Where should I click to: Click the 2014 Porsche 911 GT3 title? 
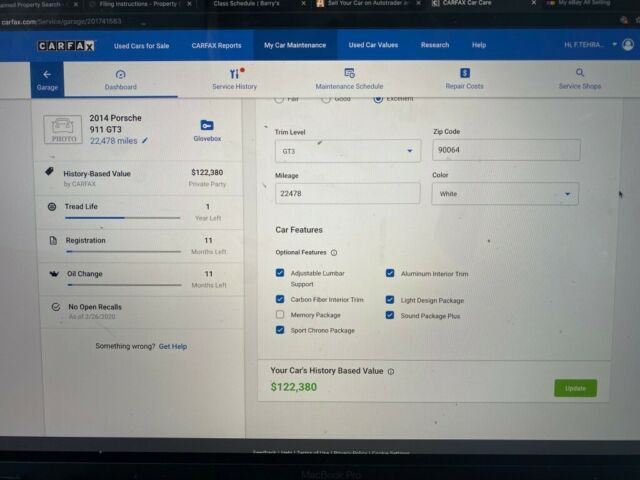116,124
